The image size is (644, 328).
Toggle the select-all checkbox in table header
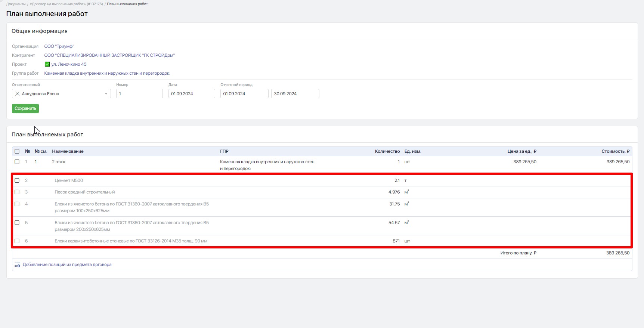point(17,151)
